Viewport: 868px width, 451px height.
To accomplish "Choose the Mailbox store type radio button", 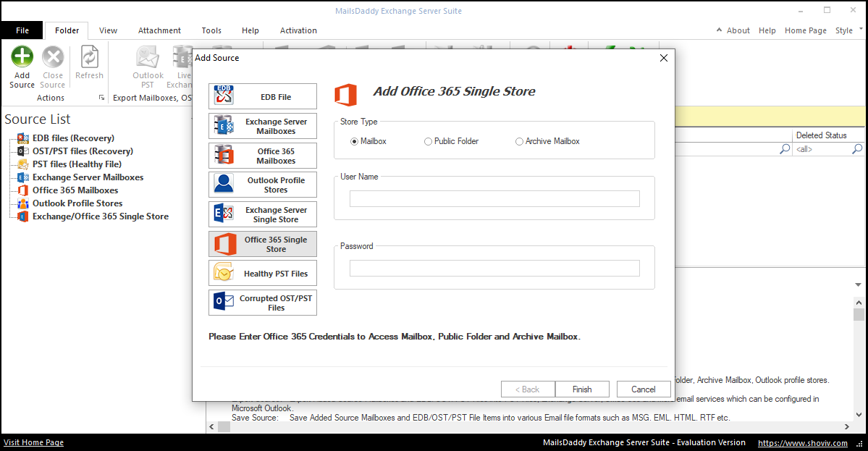I will pyautogui.click(x=354, y=142).
